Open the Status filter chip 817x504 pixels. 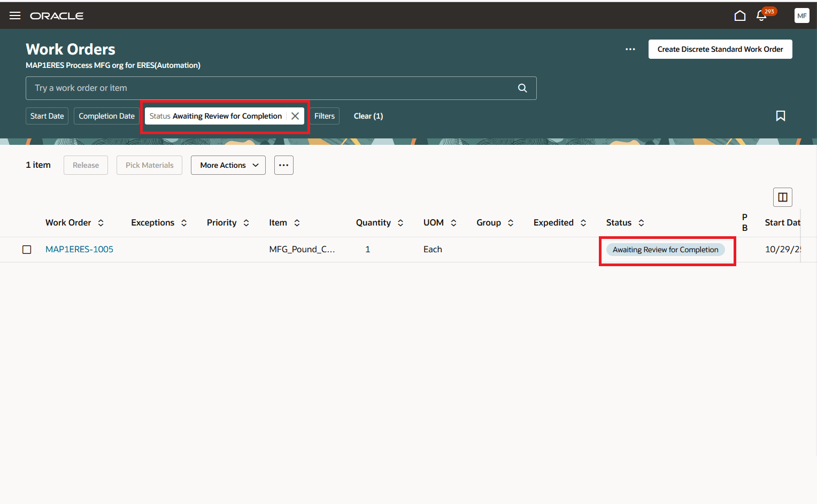click(215, 116)
